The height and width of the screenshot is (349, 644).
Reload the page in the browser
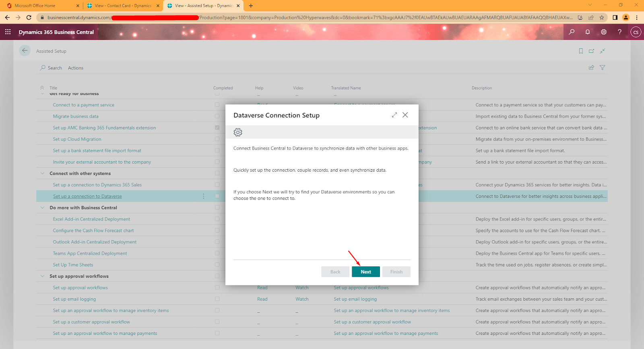[x=29, y=17]
